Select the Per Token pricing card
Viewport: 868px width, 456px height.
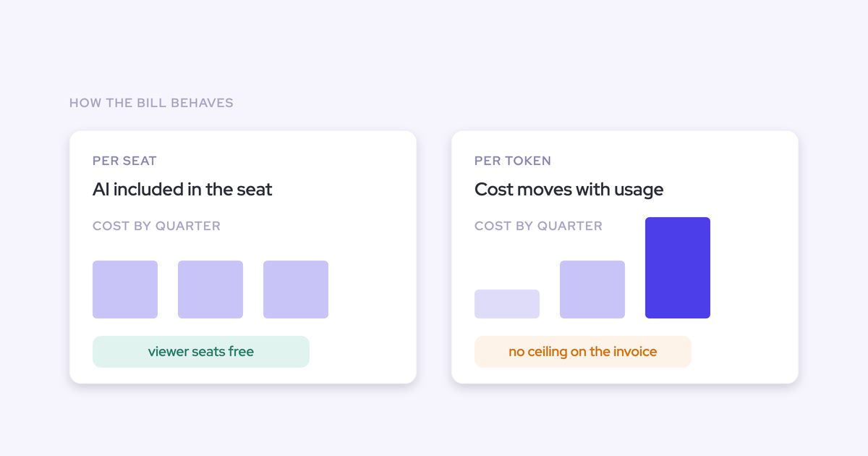(x=625, y=257)
